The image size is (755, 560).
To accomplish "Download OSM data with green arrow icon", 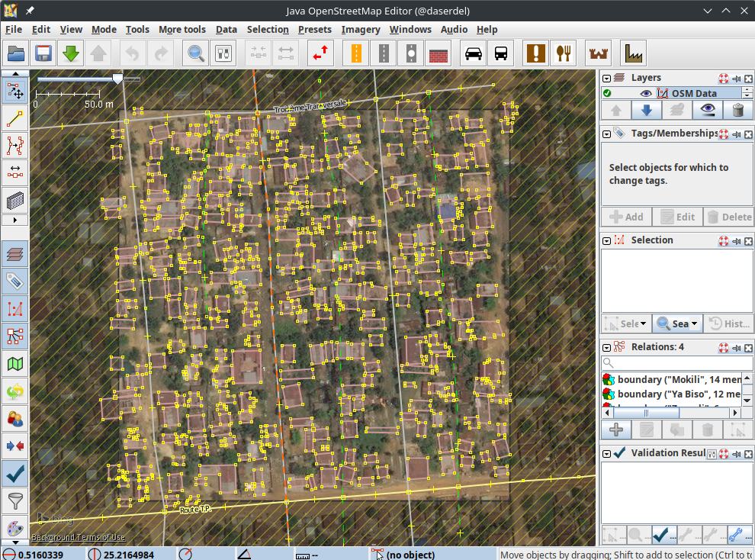I will [71, 53].
